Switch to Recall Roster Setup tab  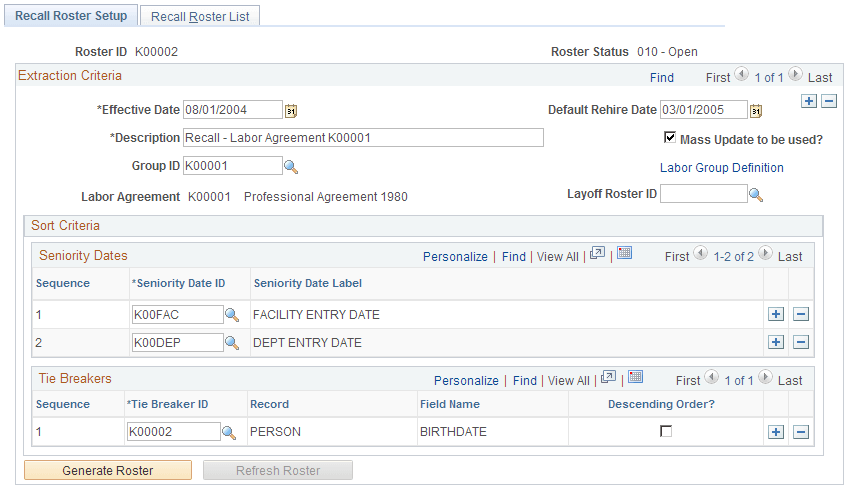(71, 16)
